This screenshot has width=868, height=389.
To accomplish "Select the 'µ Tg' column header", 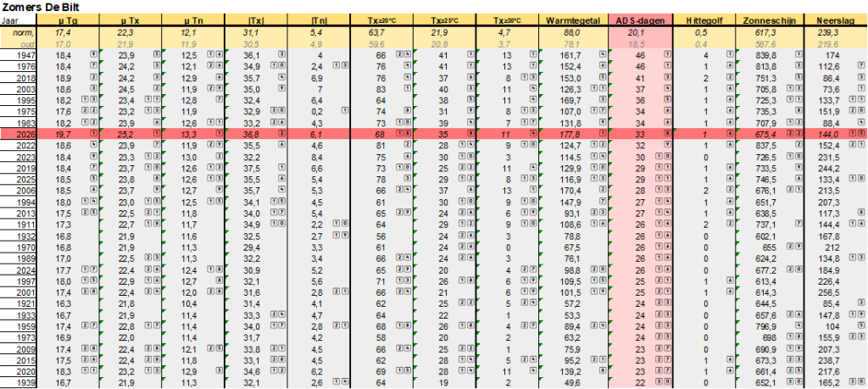I will (68, 20).
